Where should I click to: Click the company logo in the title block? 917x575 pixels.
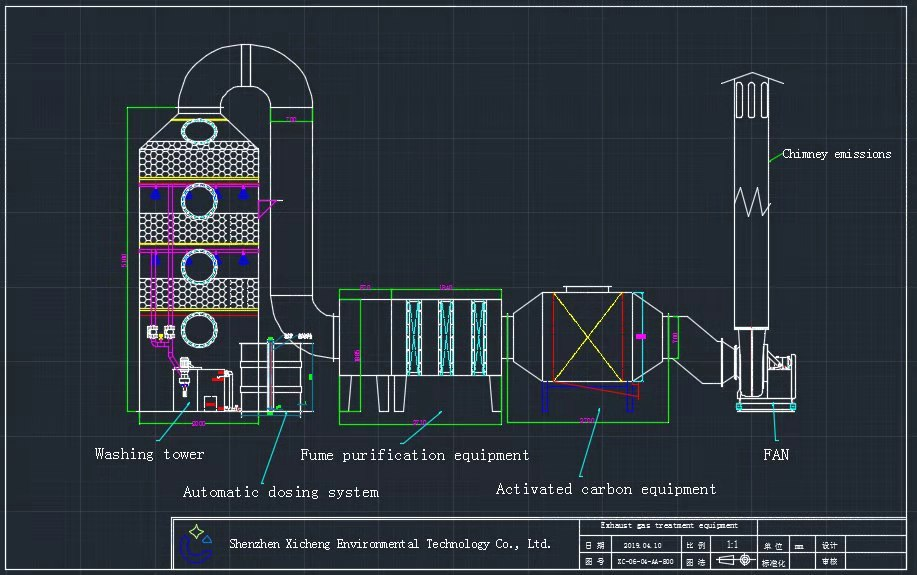(x=196, y=545)
